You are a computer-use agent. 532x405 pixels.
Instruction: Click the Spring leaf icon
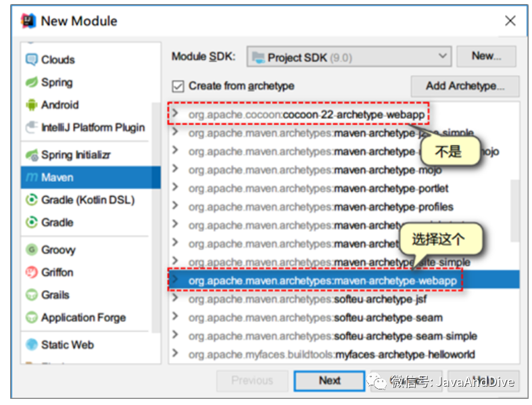(32, 82)
